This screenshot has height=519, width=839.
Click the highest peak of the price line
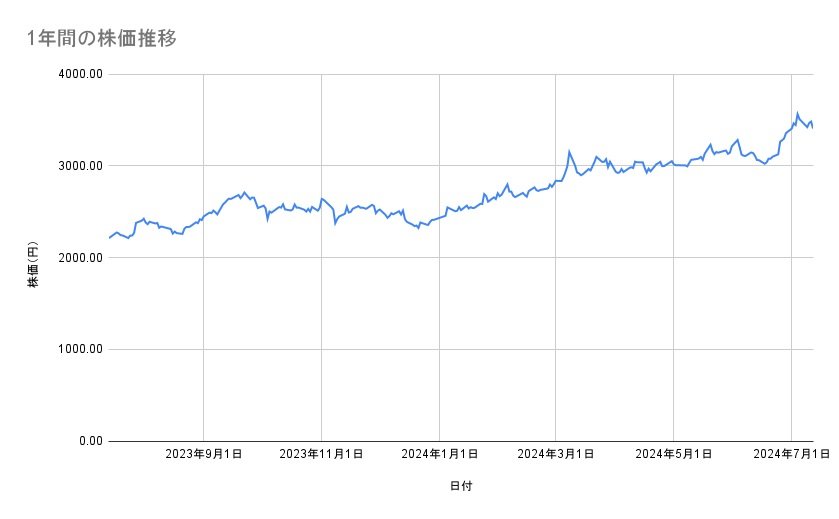pos(797,113)
